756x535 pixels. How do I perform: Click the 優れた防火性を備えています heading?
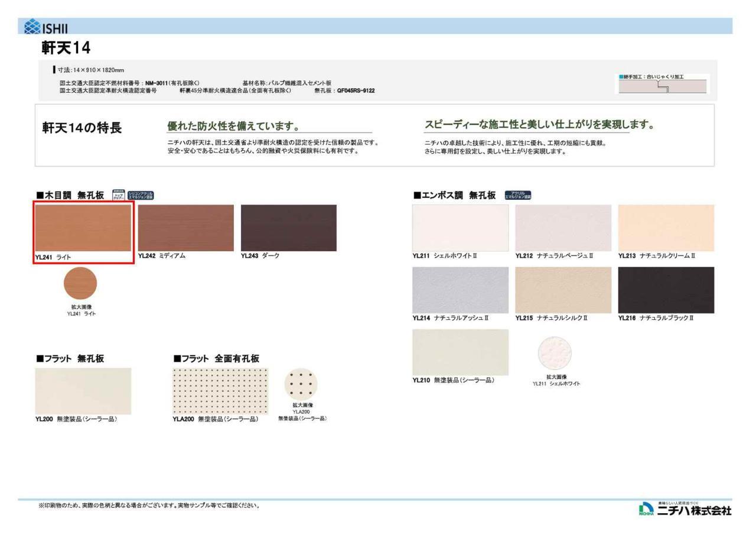pyautogui.click(x=234, y=127)
